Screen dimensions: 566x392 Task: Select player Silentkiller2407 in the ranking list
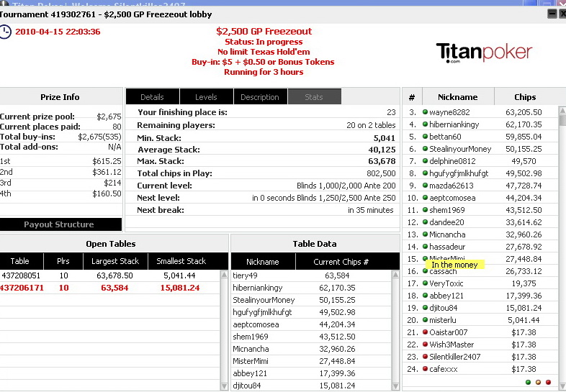(x=480, y=357)
